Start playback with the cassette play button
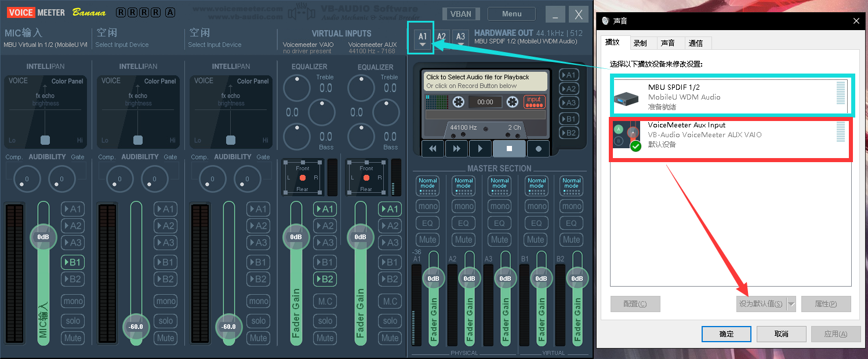868x359 pixels. pos(480,148)
